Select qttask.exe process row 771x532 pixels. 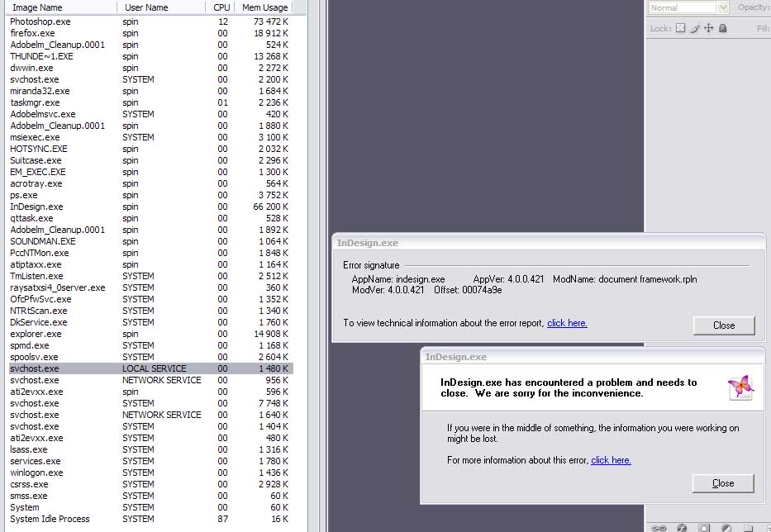click(151, 218)
